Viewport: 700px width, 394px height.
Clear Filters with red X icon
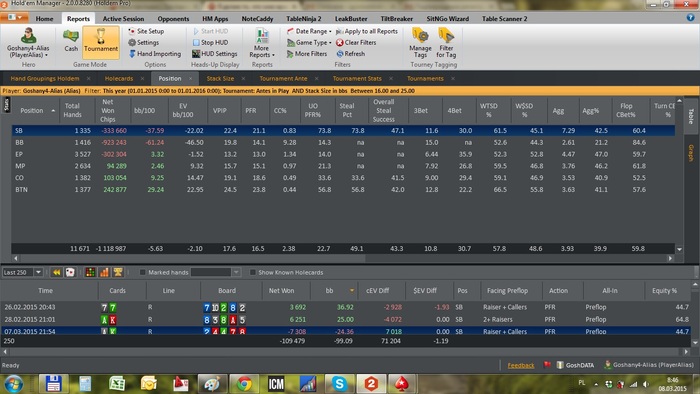point(356,42)
